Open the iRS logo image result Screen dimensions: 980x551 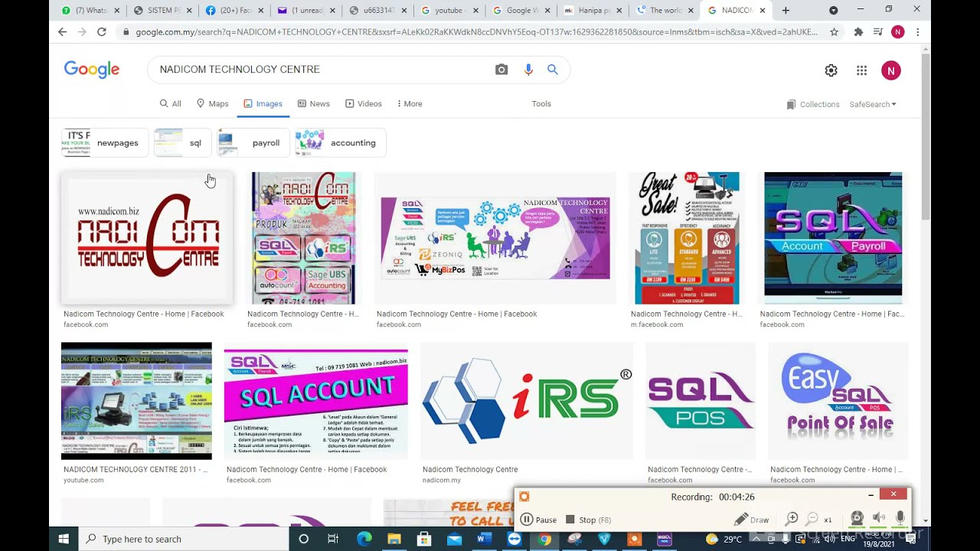[x=527, y=401]
